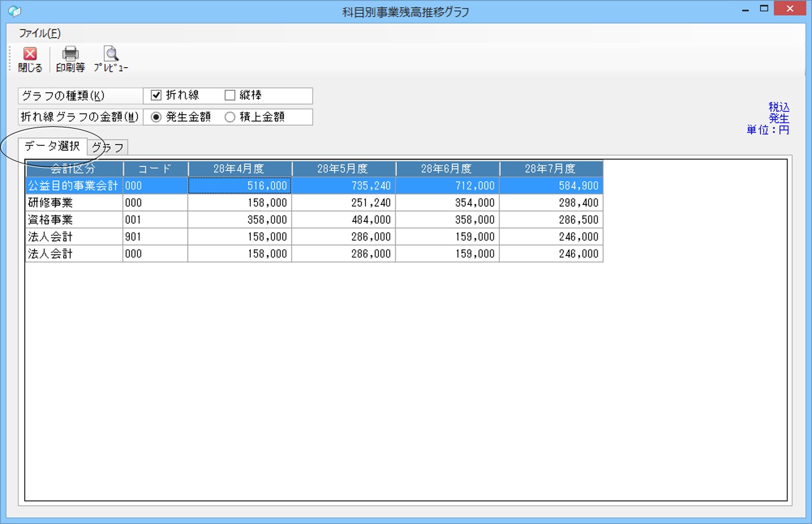Click the 会計区分 column header

74,169
